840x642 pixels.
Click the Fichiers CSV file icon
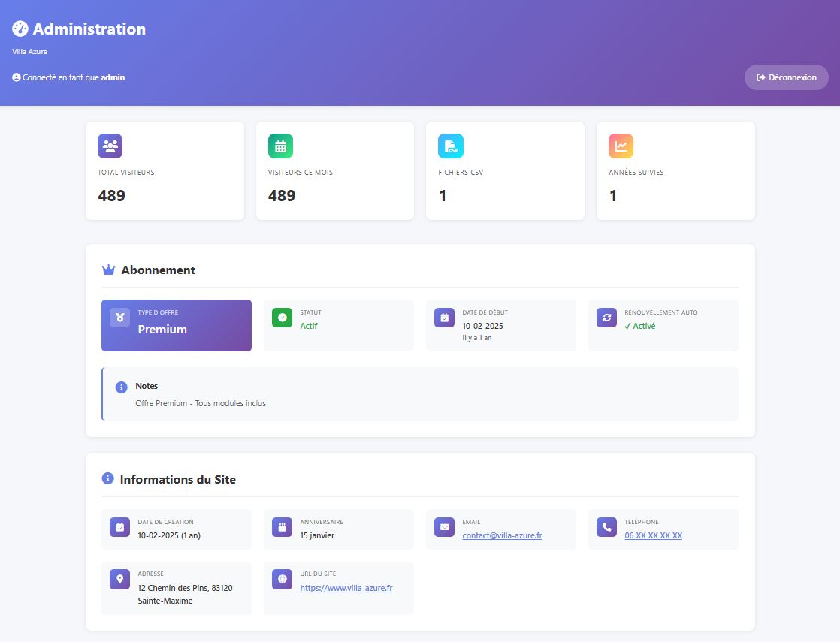pos(451,146)
